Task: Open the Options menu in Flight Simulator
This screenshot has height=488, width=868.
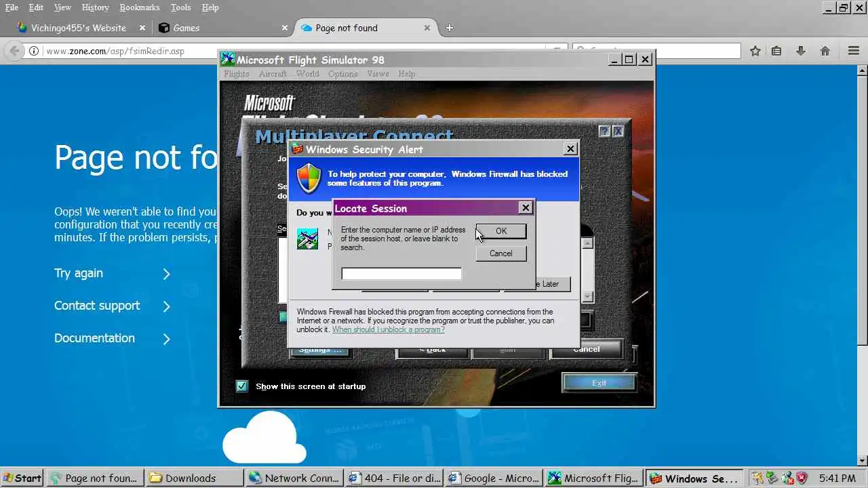Action: click(x=343, y=74)
